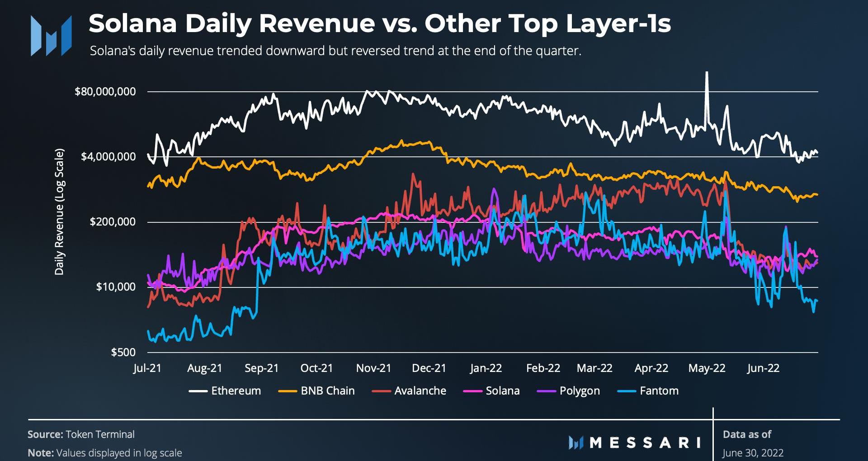Hide the Avalanche series via its legend label
Image resolution: width=868 pixels, height=461 pixels.
(x=420, y=391)
